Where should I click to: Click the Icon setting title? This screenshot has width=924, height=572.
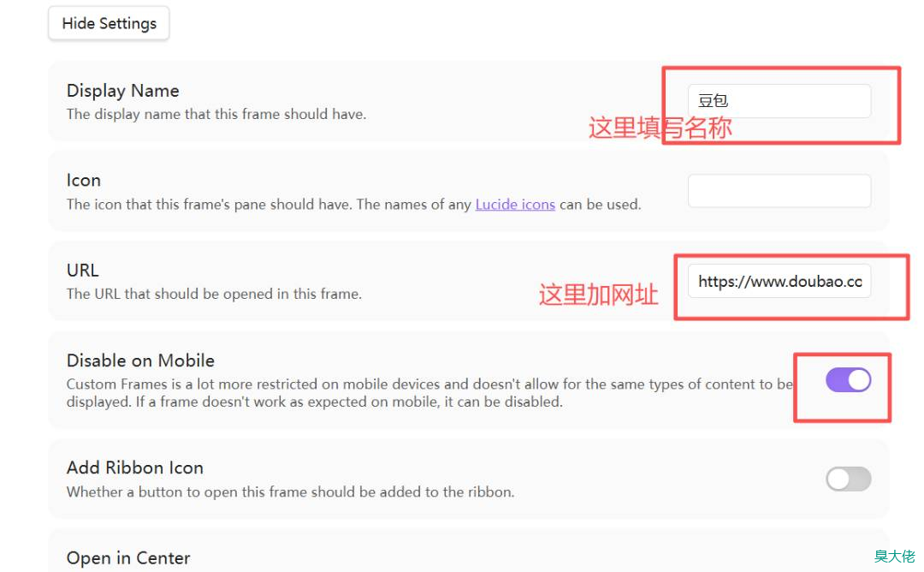coord(84,181)
